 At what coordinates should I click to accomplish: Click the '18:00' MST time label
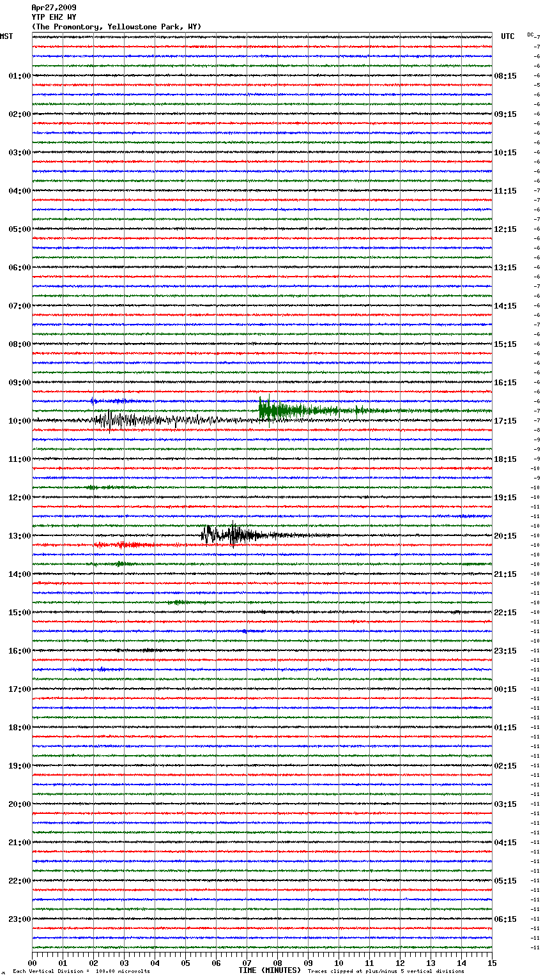tap(20, 728)
